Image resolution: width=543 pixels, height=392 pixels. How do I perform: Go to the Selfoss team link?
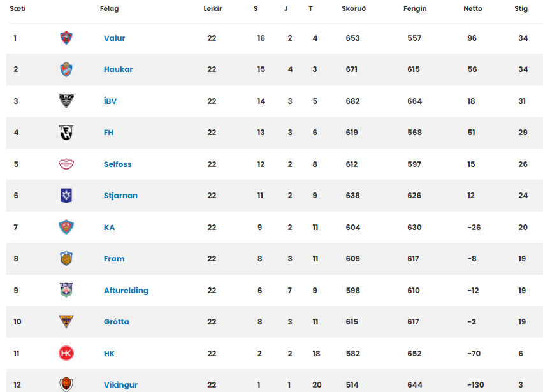coord(118,164)
